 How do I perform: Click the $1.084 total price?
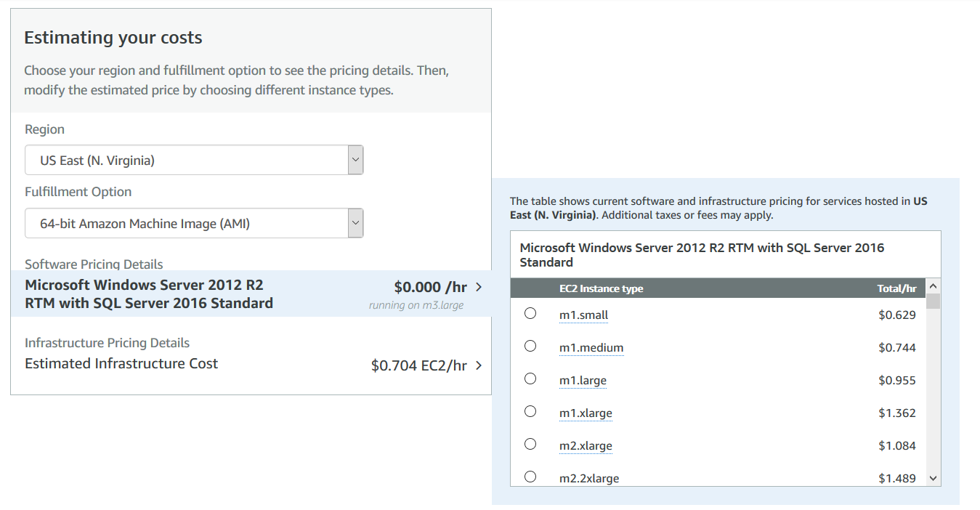(x=897, y=446)
